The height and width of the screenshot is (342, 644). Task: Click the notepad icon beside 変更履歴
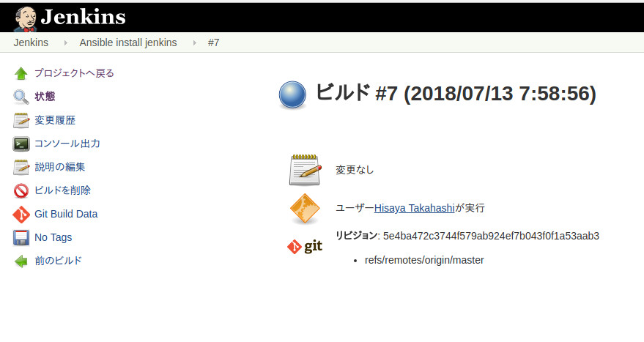[x=21, y=120]
